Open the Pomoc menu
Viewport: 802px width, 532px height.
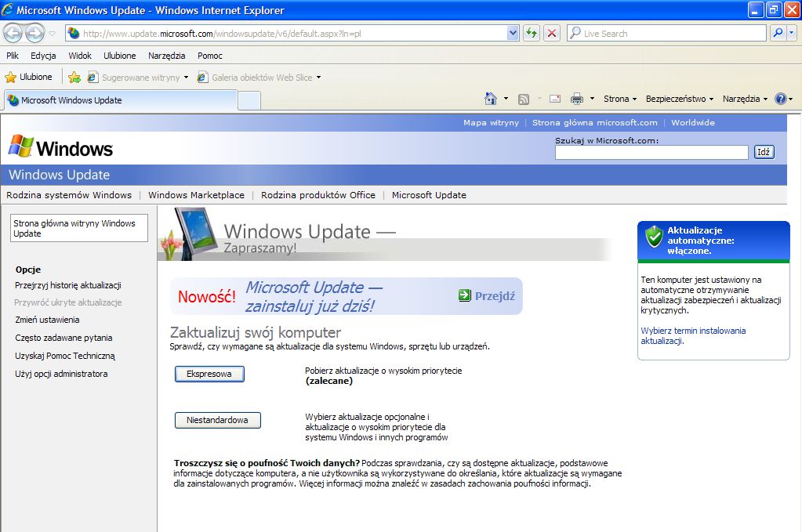(209, 56)
